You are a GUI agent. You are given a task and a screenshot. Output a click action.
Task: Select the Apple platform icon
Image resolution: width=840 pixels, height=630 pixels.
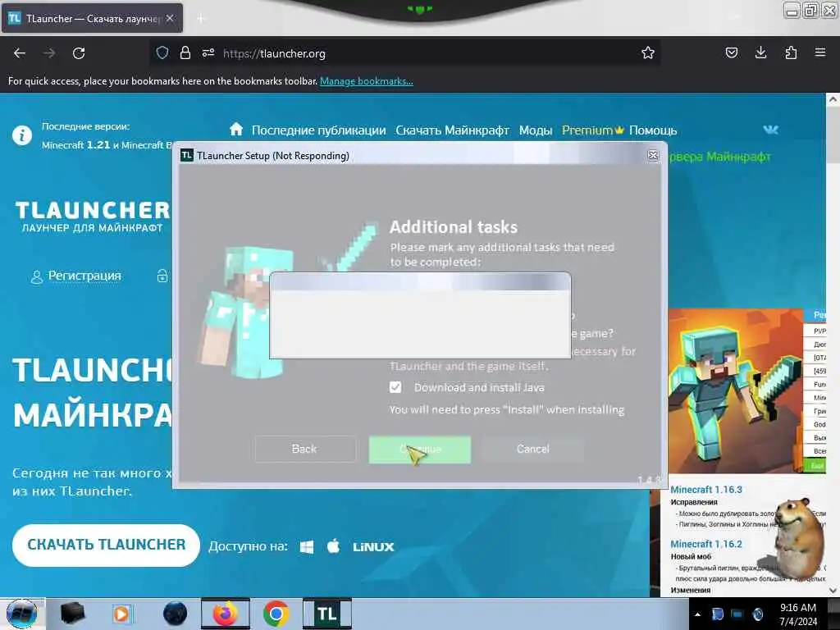[333, 546]
